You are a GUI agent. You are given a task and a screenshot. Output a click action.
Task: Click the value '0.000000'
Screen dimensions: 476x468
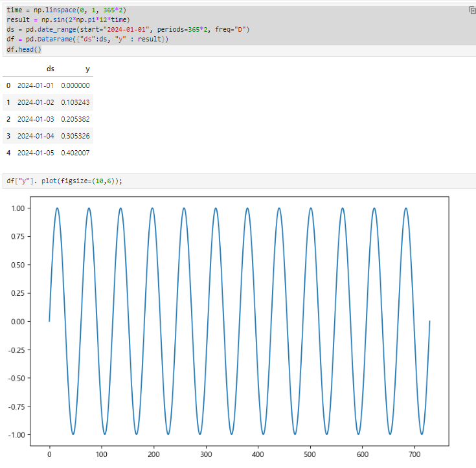[x=75, y=85]
